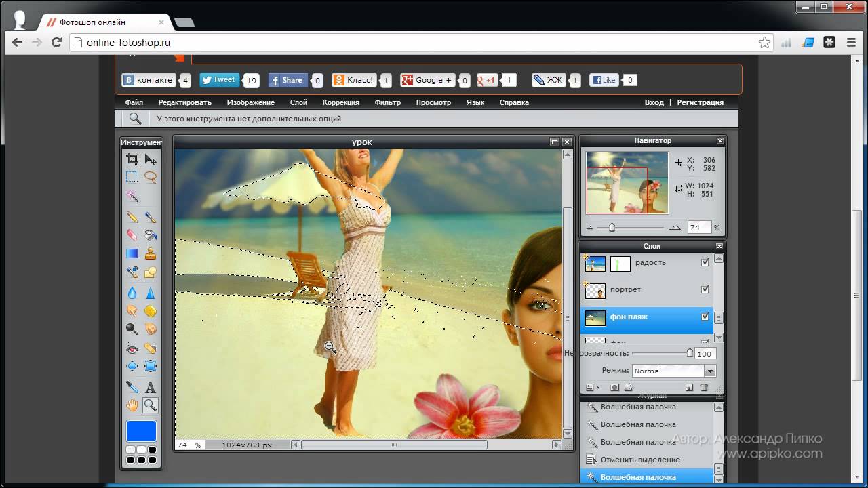868x488 pixels.
Task: Activate the Clone Stamp tool
Action: (x=151, y=254)
